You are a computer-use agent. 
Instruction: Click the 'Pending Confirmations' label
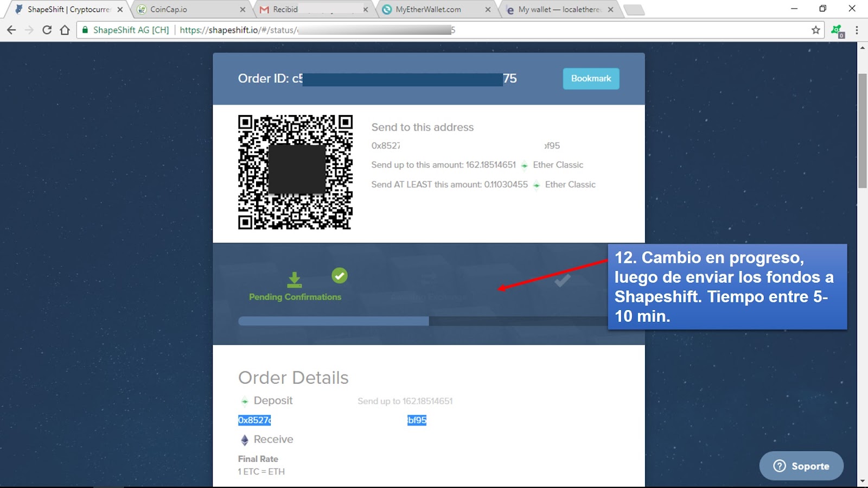tap(295, 297)
